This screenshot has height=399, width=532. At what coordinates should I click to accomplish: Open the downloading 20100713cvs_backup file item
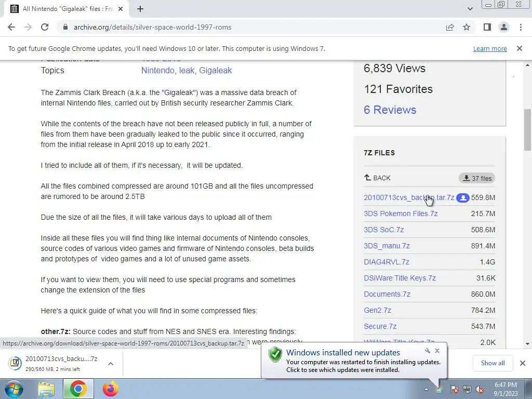(54, 363)
